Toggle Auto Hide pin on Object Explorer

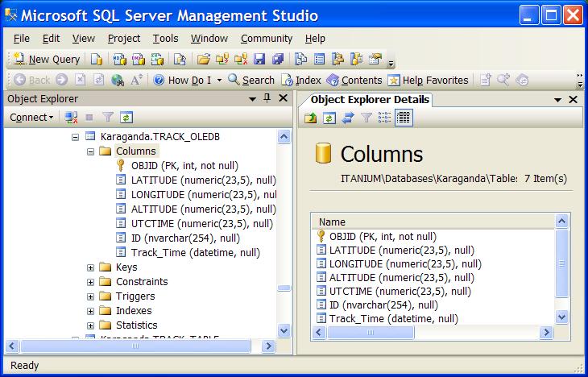[x=267, y=98]
